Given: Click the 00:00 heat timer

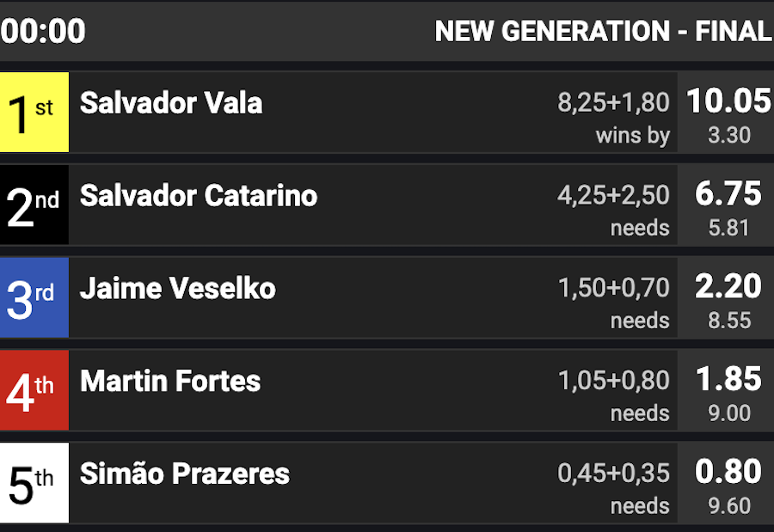Looking at the screenshot, I should coord(43,31).
